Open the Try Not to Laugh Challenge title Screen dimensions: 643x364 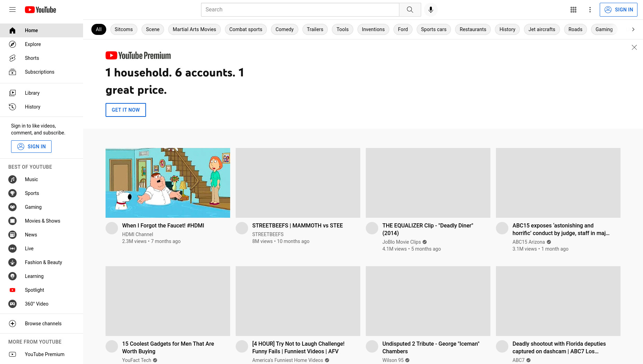298,347
